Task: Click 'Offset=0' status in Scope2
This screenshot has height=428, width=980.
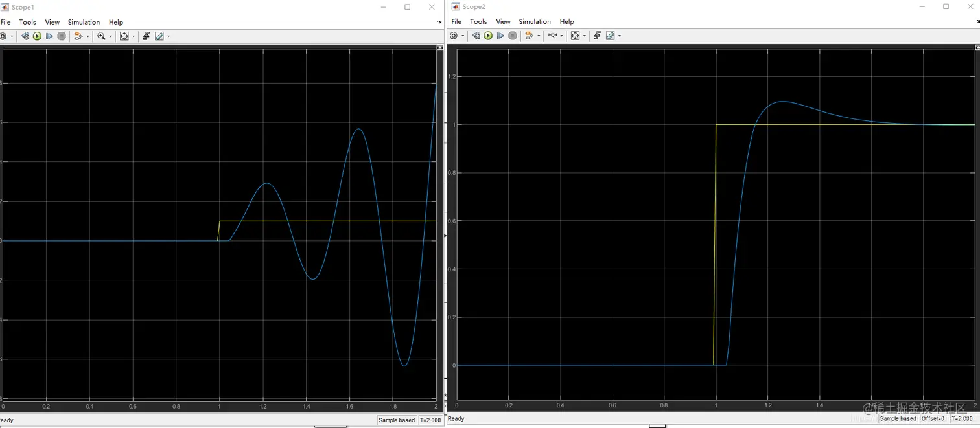Action: click(933, 419)
